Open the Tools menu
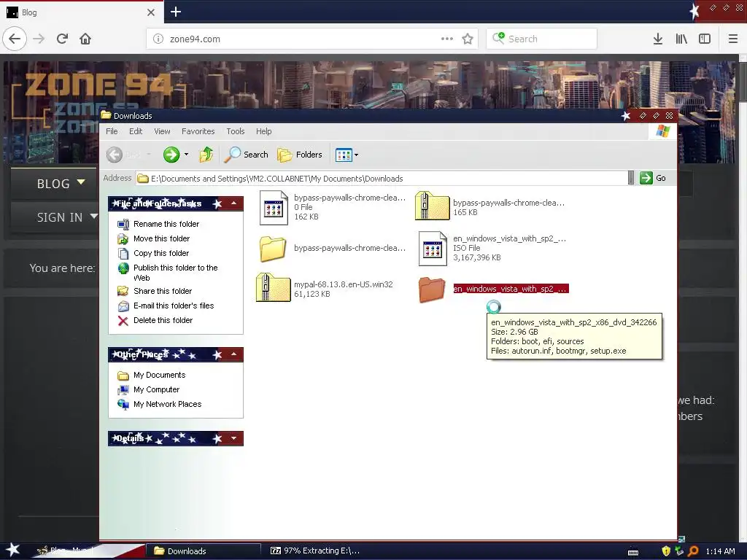Viewport: 747px width, 560px height. click(236, 131)
